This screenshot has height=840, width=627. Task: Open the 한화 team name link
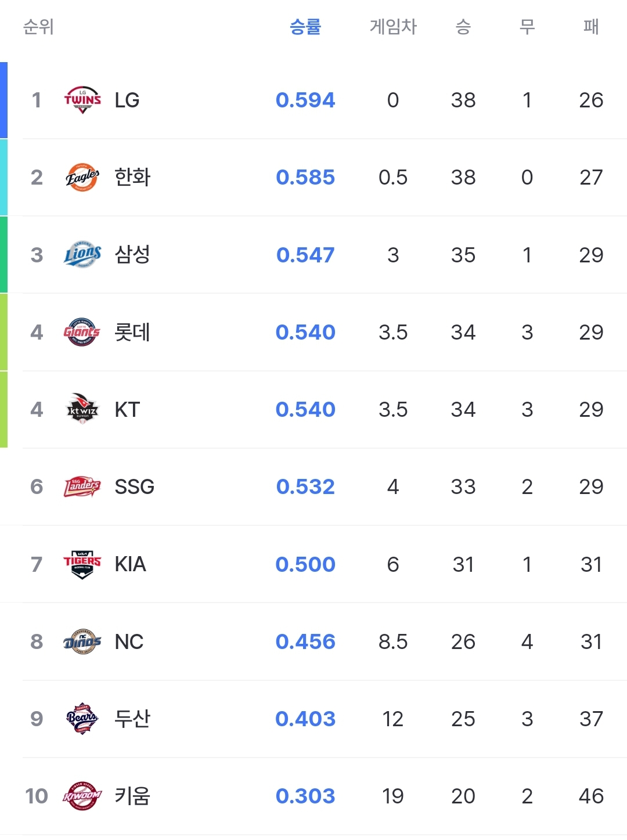[132, 177]
